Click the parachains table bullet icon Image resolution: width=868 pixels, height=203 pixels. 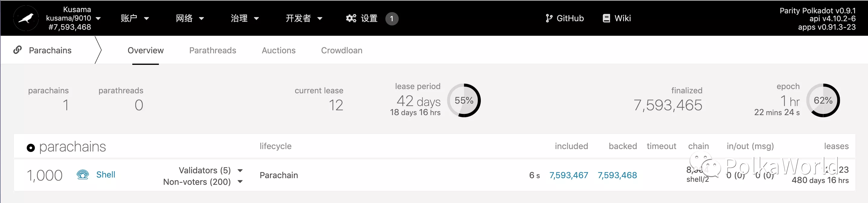coord(31,148)
